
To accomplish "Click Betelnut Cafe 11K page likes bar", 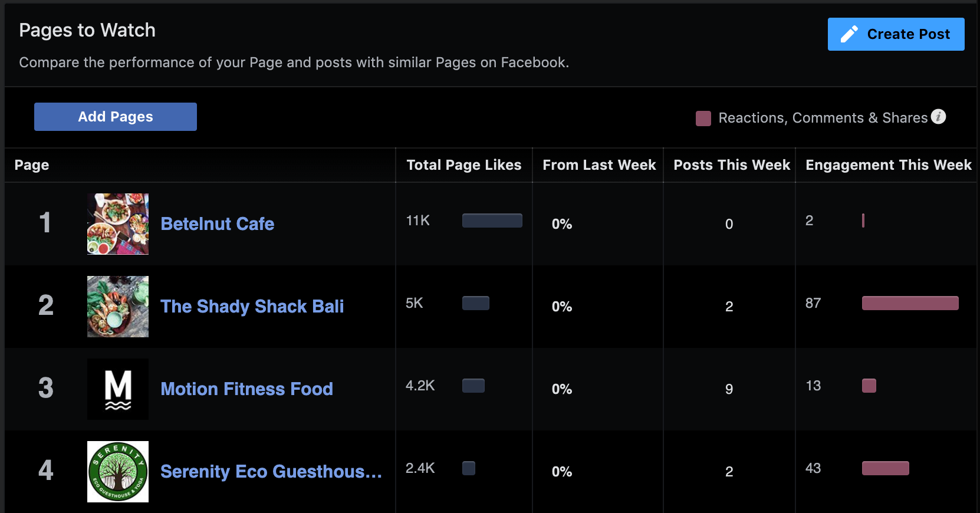I will [x=492, y=221].
